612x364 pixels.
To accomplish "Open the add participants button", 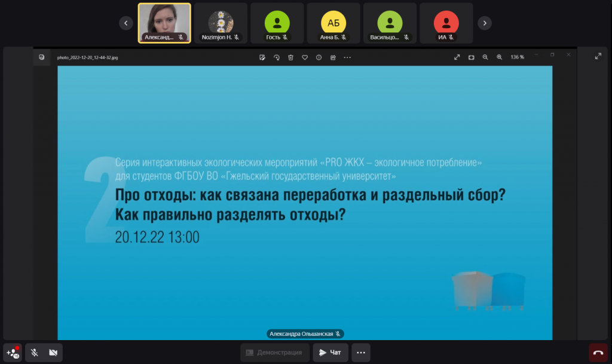I will 13,353.
